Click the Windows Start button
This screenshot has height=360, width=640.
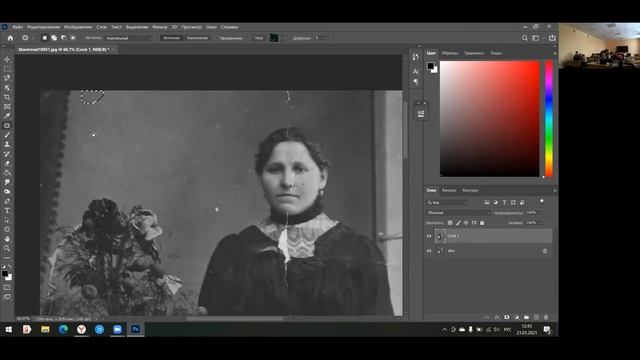tap(9, 329)
